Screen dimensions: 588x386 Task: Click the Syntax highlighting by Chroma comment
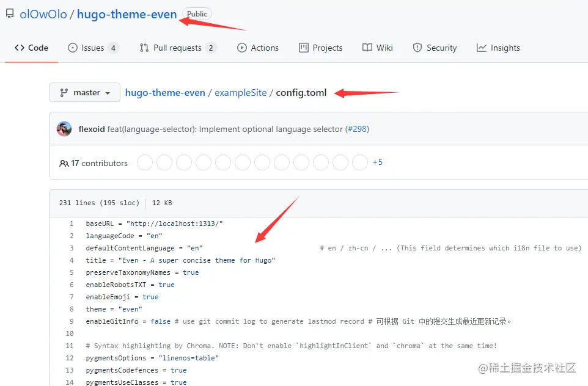(292, 346)
